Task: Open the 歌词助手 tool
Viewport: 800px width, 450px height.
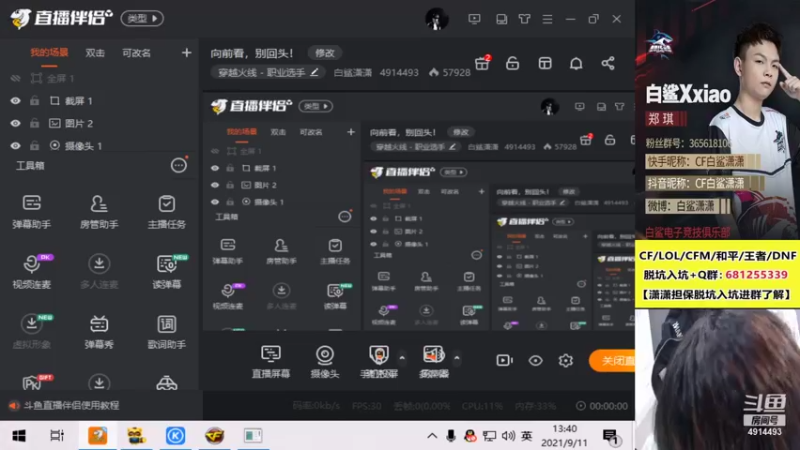Action: pos(166,332)
